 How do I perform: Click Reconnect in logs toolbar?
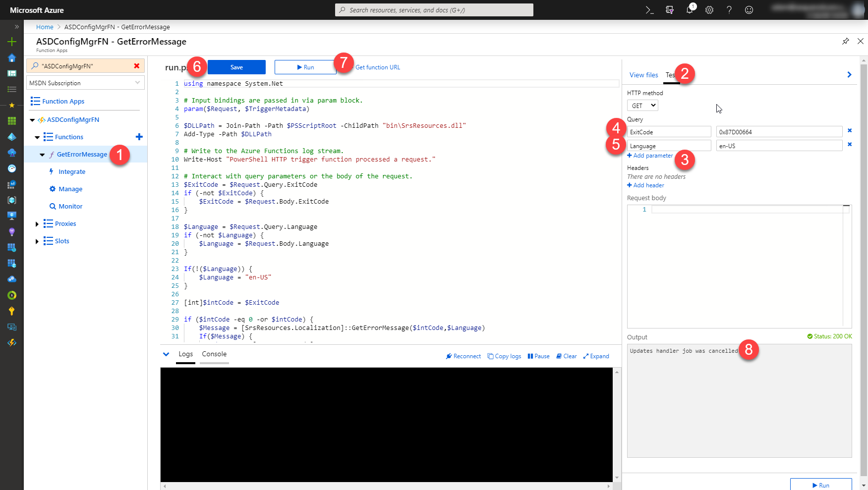tap(463, 356)
